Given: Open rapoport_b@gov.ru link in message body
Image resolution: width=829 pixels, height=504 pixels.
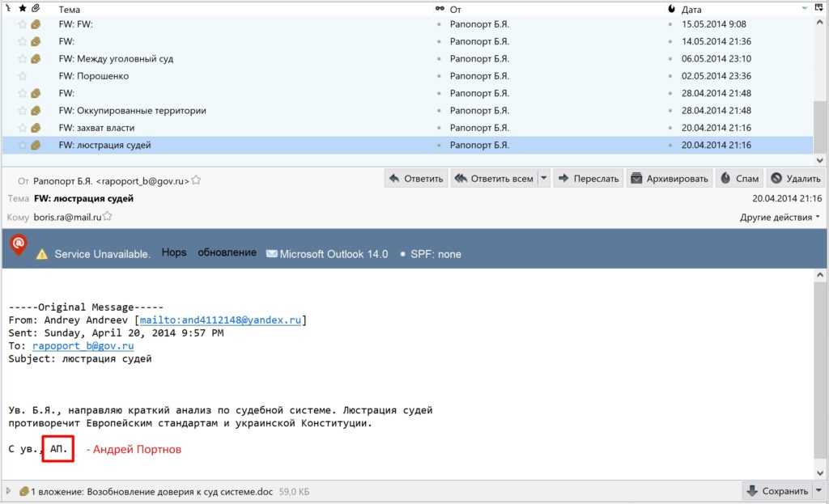Looking at the screenshot, I should pyautogui.click(x=83, y=346).
